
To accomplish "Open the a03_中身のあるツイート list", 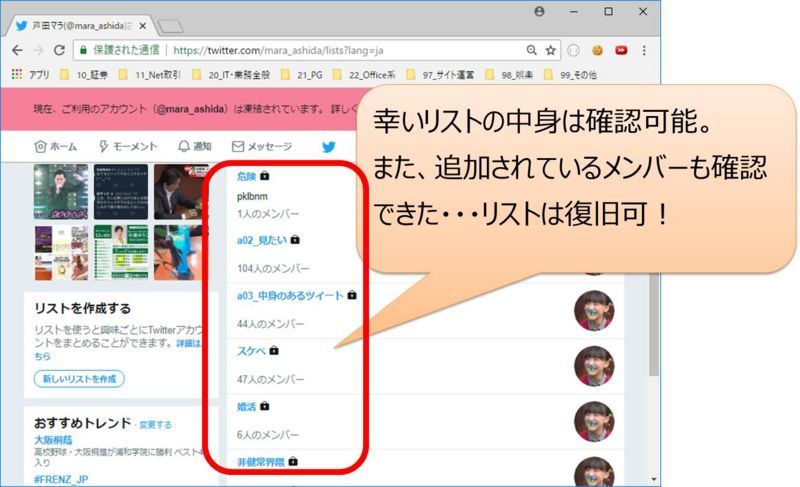I will [x=290, y=296].
